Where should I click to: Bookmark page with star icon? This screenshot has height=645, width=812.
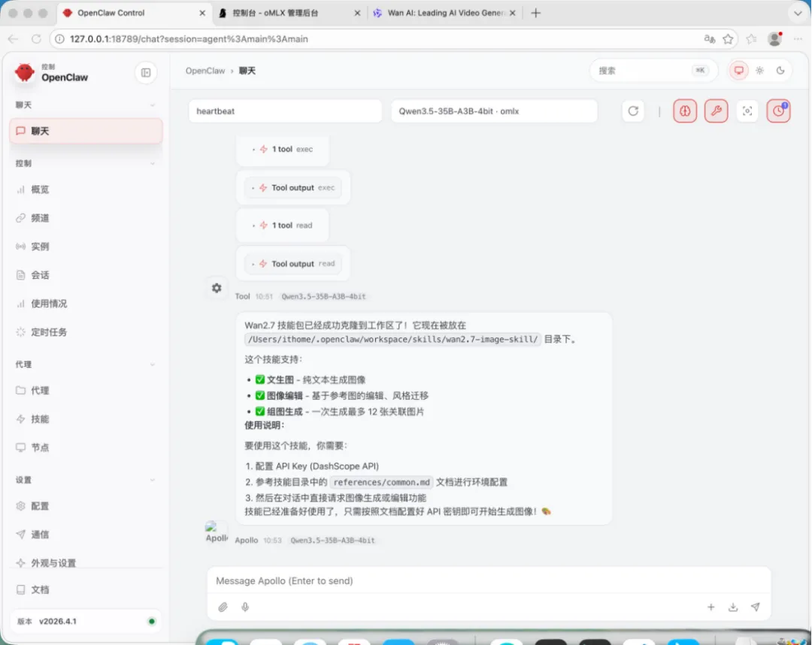click(728, 39)
